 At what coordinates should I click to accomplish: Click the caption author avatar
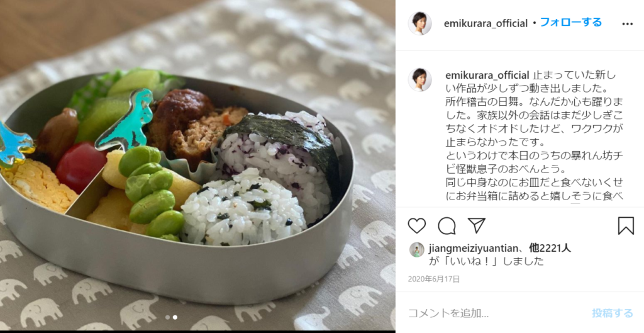pyautogui.click(x=419, y=80)
